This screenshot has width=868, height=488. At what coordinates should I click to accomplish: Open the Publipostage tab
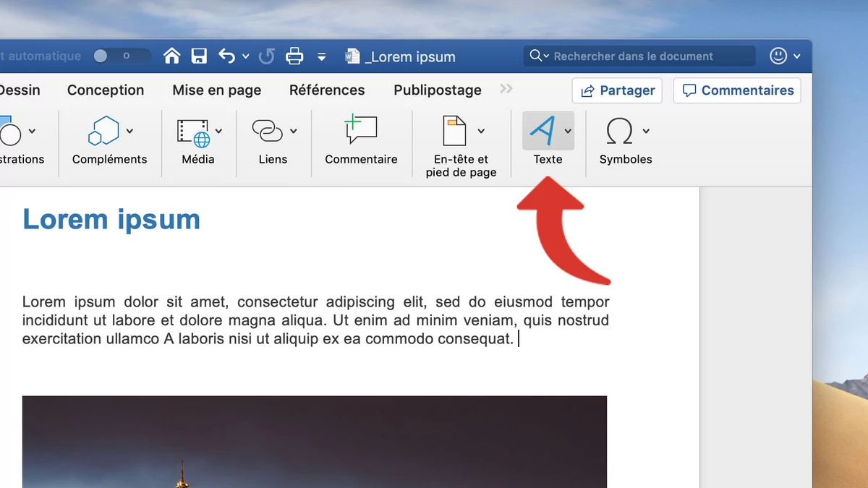point(438,90)
